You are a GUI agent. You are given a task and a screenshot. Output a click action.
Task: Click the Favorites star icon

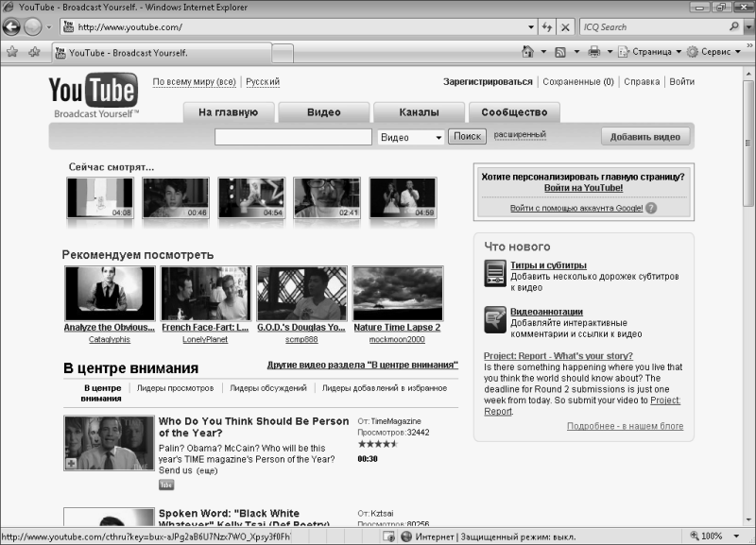[x=10, y=52]
